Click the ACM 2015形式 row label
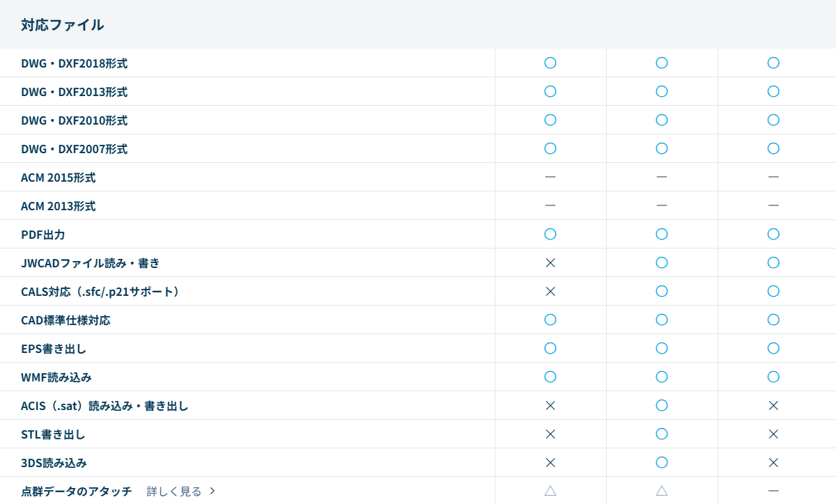The image size is (836, 504). pos(58,178)
